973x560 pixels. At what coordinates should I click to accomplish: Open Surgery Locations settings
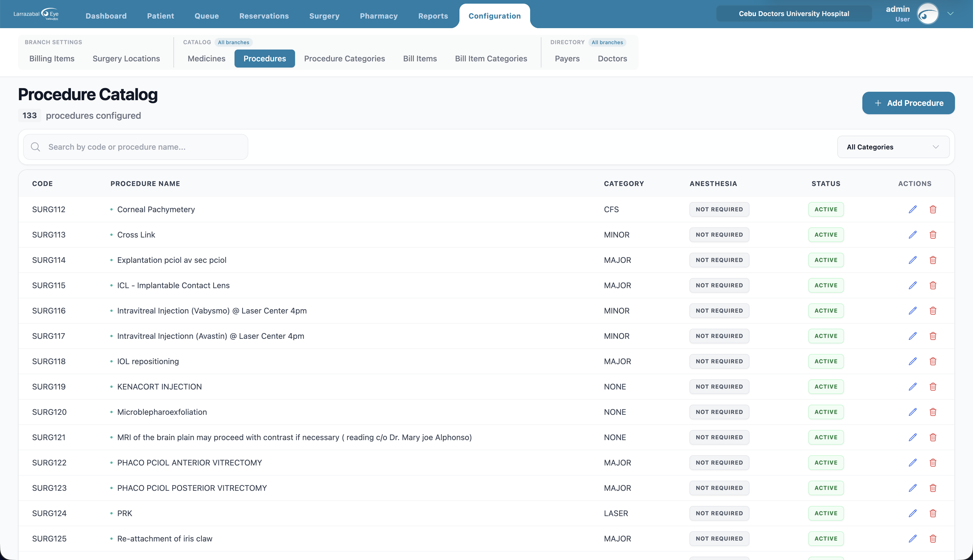(x=126, y=59)
